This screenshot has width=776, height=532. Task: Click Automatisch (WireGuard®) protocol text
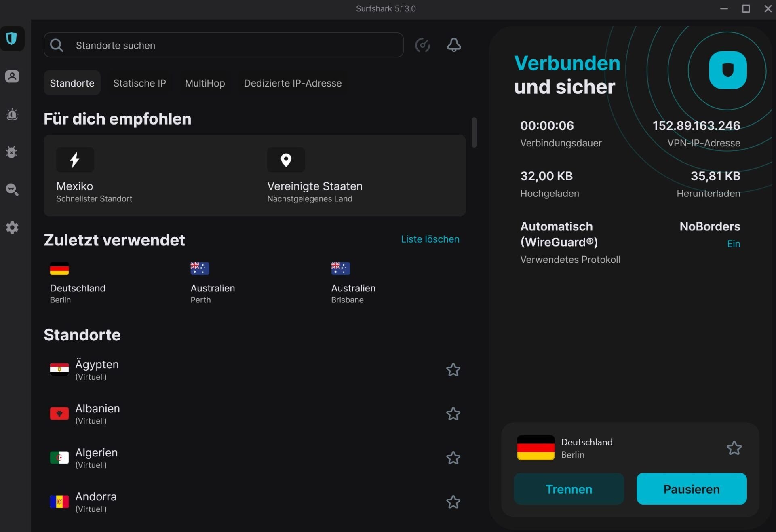pos(559,234)
